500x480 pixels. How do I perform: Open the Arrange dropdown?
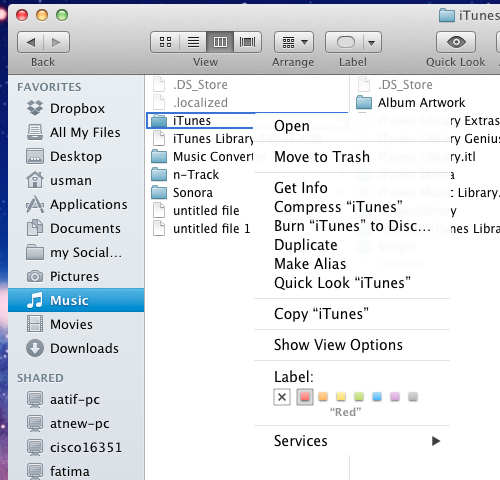tap(294, 42)
